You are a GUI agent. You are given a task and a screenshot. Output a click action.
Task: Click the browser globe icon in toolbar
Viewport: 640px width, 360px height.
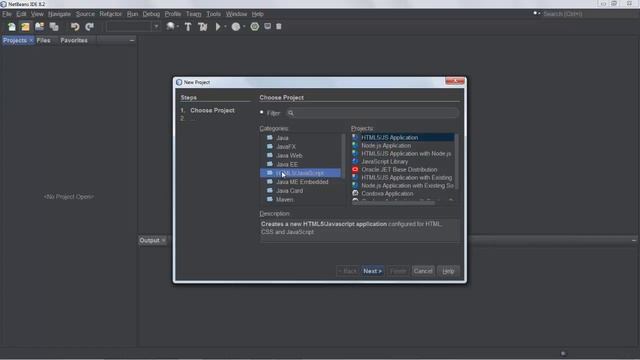(x=170, y=27)
